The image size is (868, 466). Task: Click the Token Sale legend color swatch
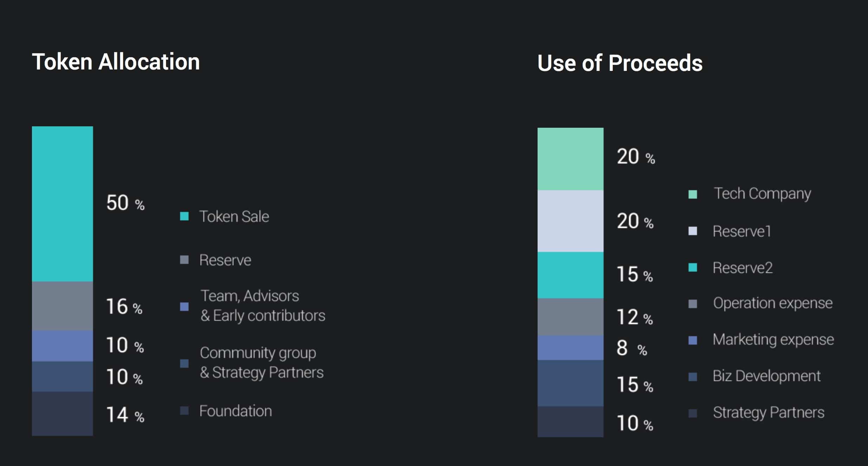click(x=184, y=216)
